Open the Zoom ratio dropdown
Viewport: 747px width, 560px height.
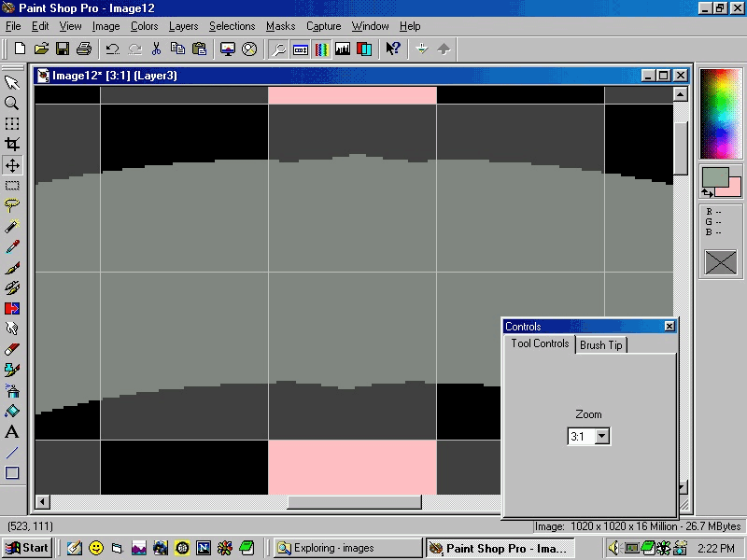pos(601,436)
